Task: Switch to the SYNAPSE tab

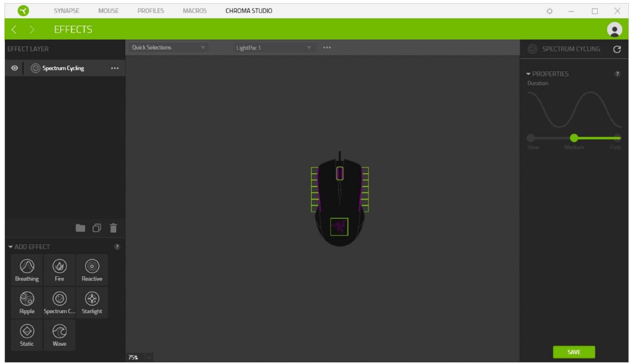Action: click(67, 11)
